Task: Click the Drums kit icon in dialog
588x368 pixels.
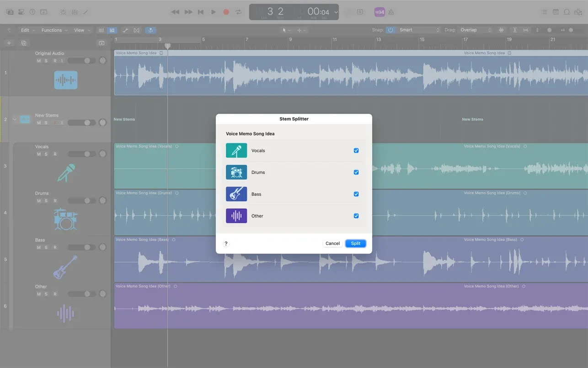Action: 236,173
